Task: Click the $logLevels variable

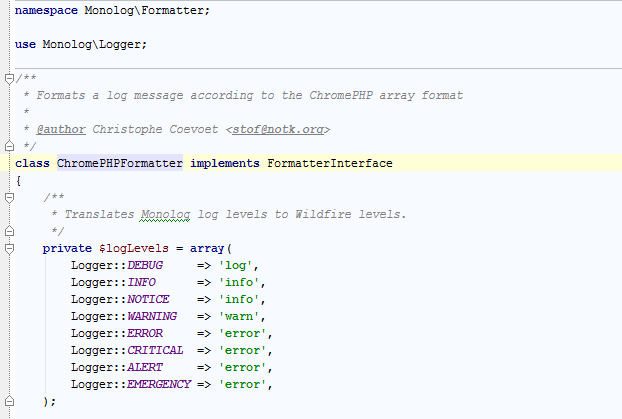Action: (x=134, y=248)
